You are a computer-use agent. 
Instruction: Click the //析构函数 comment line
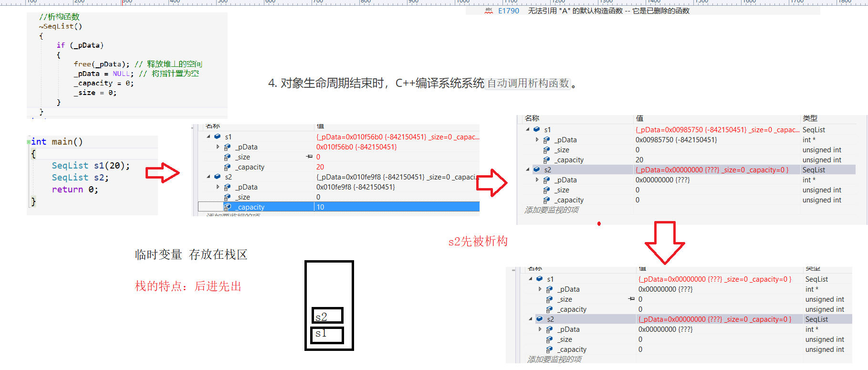(x=59, y=17)
